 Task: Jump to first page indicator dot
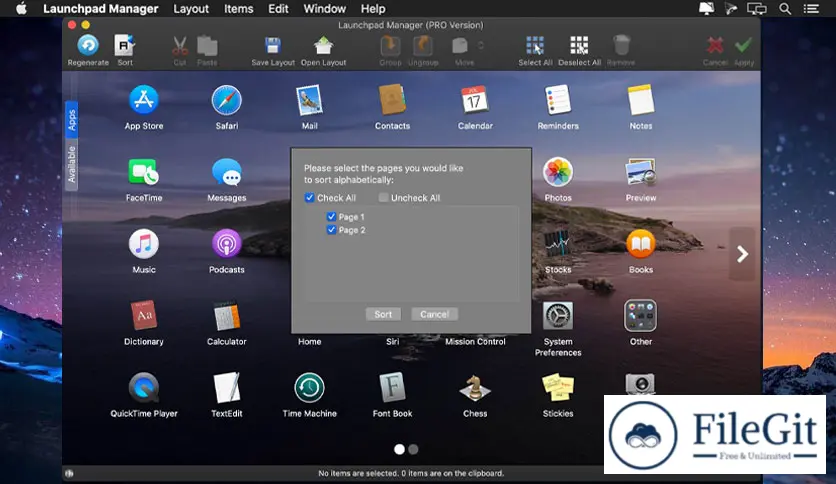399,449
